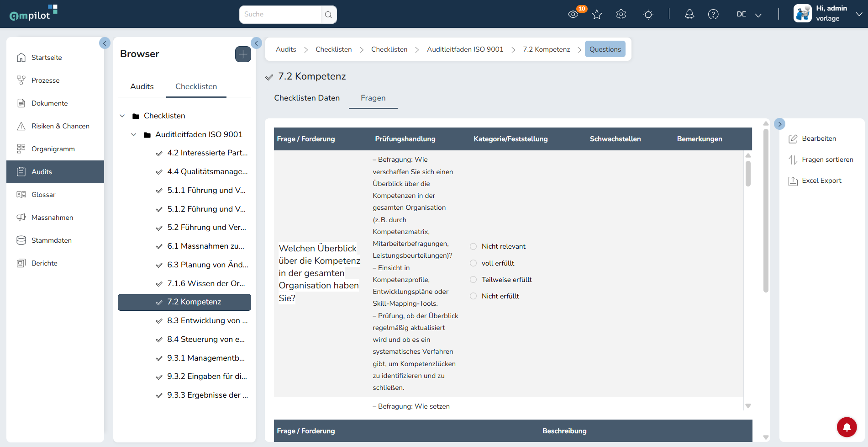Click the search magnifier icon
This screenshot has width=868, height=447.
point(328,15)
